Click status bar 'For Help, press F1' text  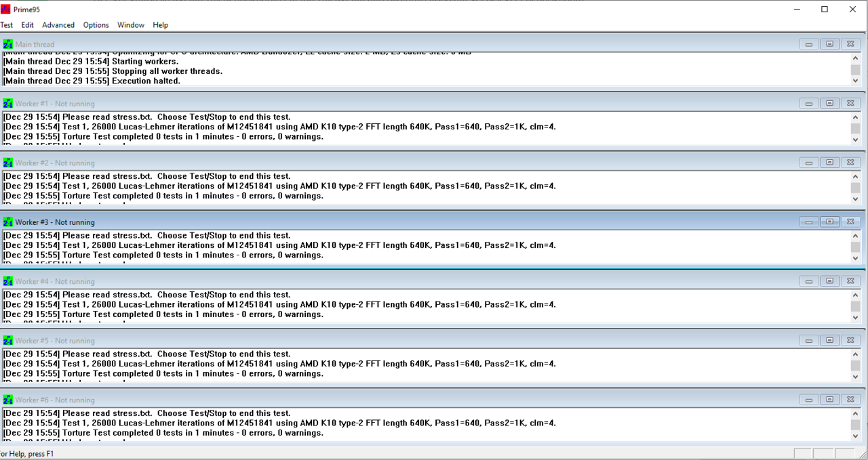tap(27, 454)
